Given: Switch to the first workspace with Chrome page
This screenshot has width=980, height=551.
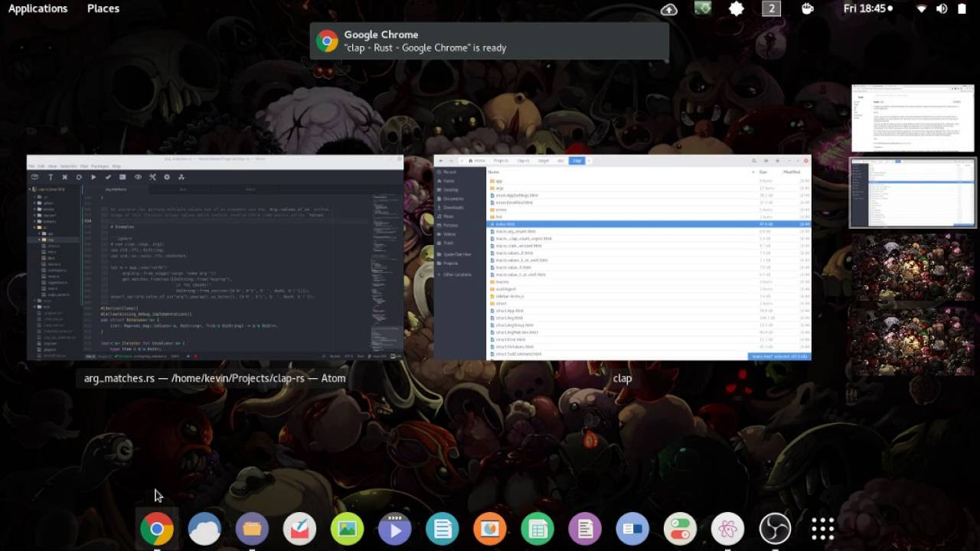Looking at the screenshot, I should [913, 118].
